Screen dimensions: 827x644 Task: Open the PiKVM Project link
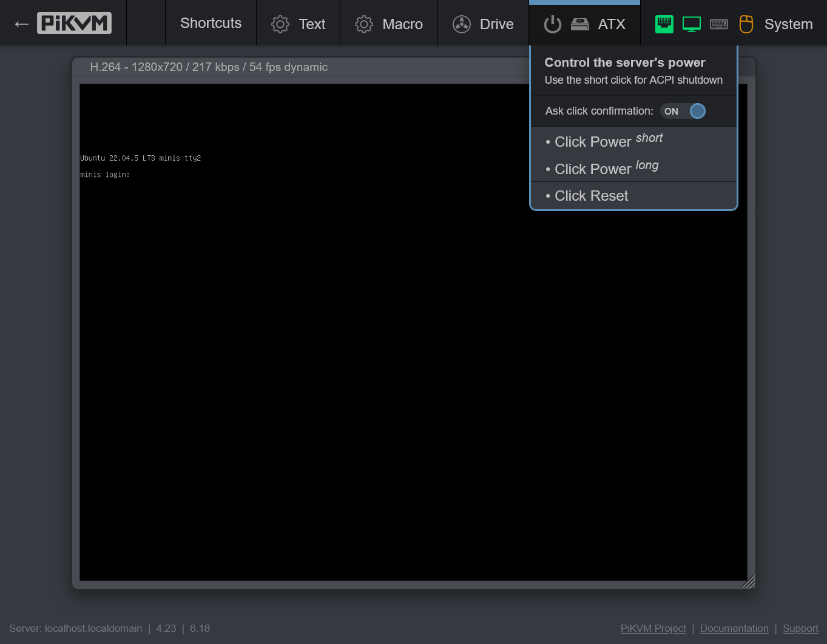(x=653, y=628)
